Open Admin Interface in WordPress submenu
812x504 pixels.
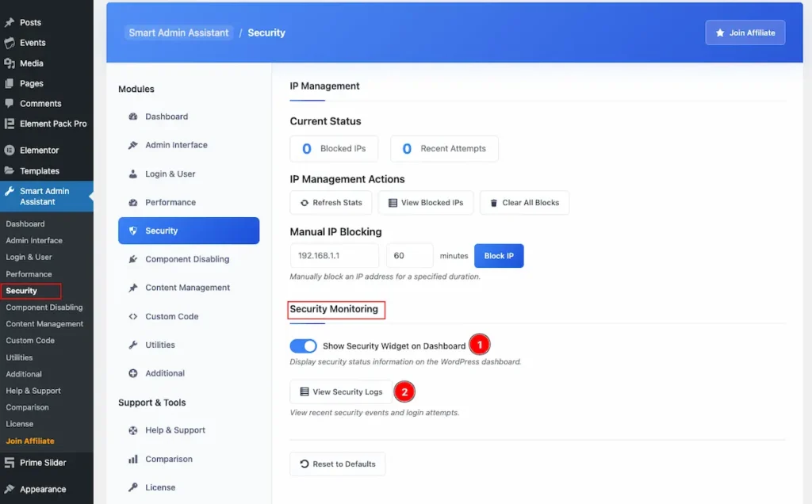(34, 241)
